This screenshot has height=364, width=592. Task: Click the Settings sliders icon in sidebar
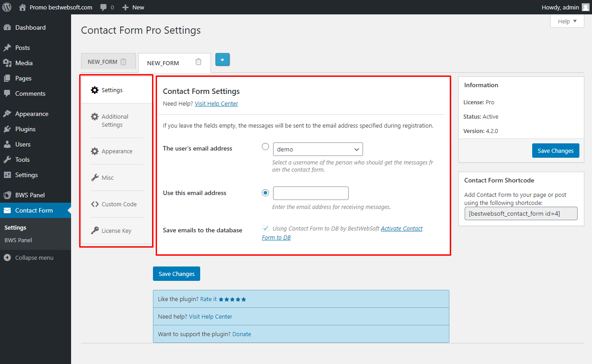click(7, 175)
